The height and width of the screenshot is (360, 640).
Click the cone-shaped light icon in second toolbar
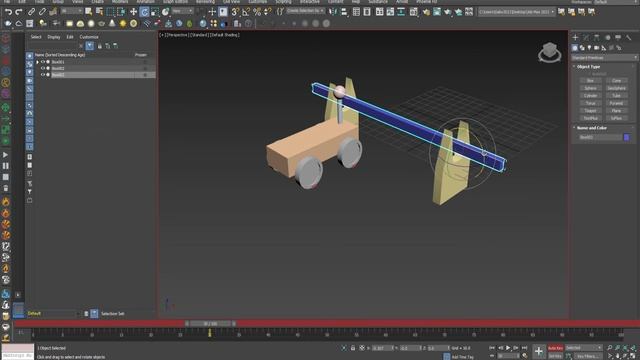click(x=112, y=24)
